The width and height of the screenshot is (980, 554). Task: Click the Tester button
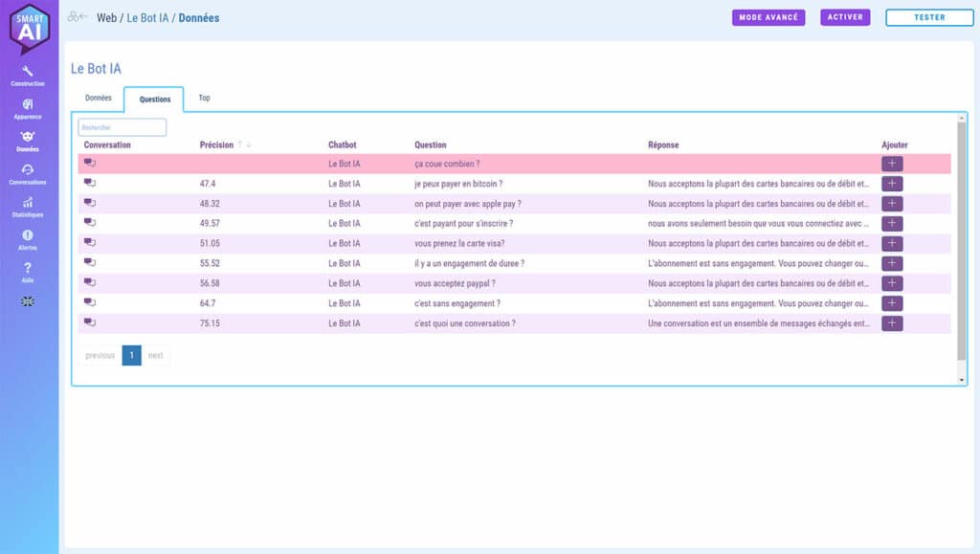[x=928, y=17]
